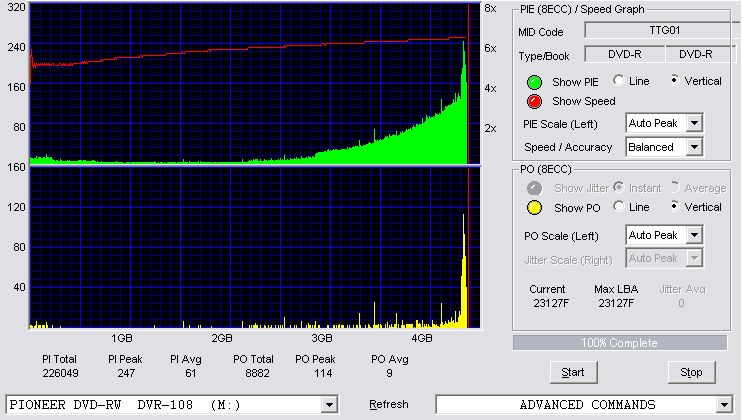Toggle the green Show PIE indicator
Screen dimensions: 742x420
pyautogui.click(x=534, y=82)
